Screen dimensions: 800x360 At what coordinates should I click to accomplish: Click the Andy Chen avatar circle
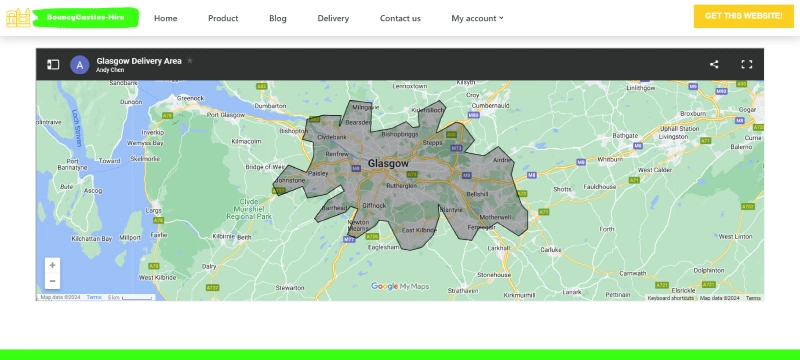[x=80, y=65]
